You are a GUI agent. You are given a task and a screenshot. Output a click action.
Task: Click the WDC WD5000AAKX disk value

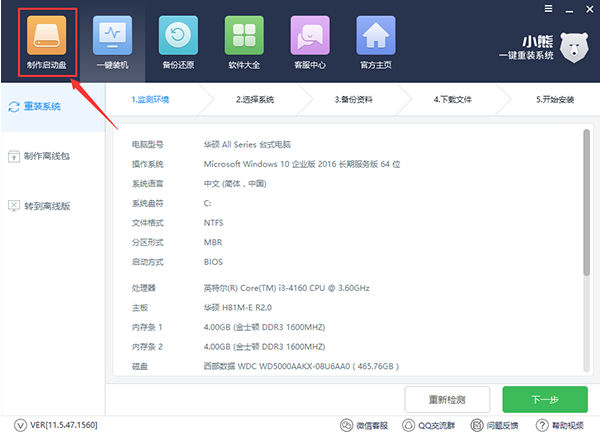click(301, 366)
